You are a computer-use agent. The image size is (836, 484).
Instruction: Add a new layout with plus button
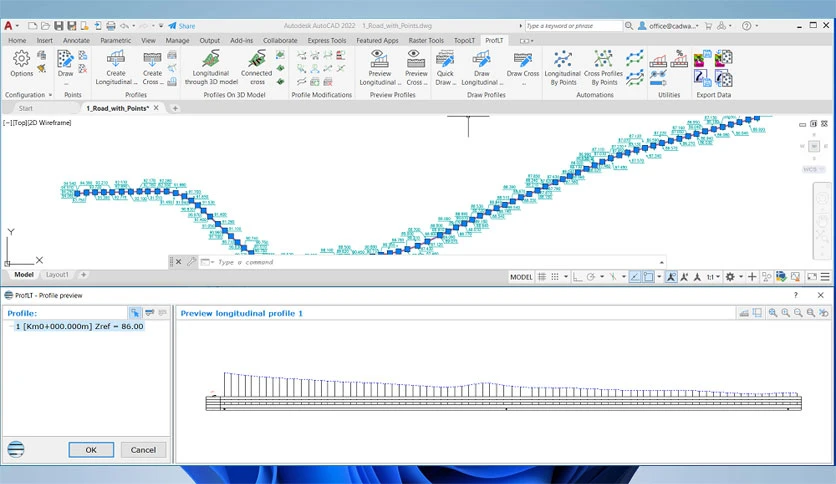(83, 275)
